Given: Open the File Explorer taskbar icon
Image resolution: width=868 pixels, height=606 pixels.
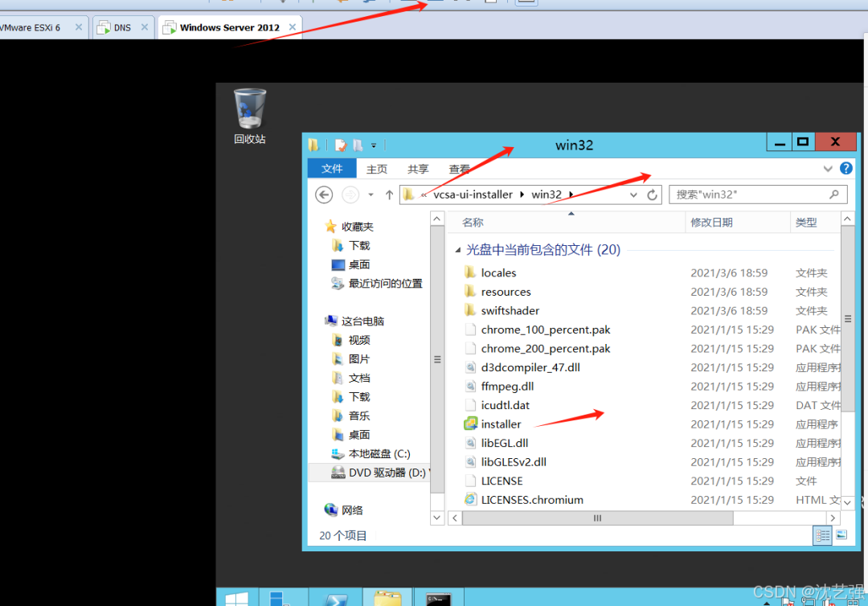Looking at the screenshot, I should click(387, 599).
